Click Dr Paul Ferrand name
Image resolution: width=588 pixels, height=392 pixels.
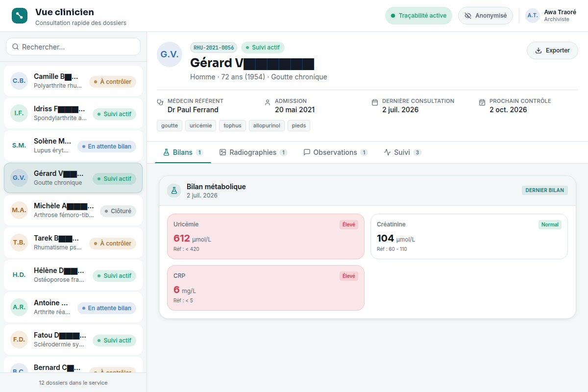point(193,110)
